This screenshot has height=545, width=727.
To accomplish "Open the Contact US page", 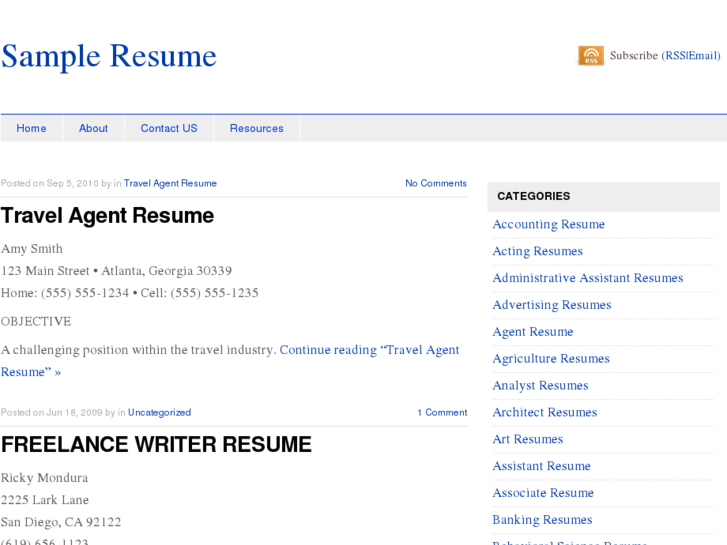I will click(x=169, y=128).
